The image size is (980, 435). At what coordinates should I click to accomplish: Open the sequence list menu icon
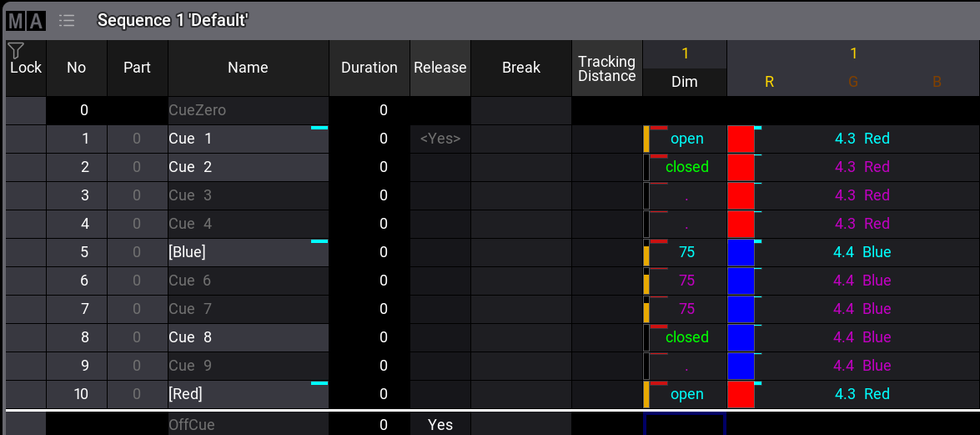(67, 21)
